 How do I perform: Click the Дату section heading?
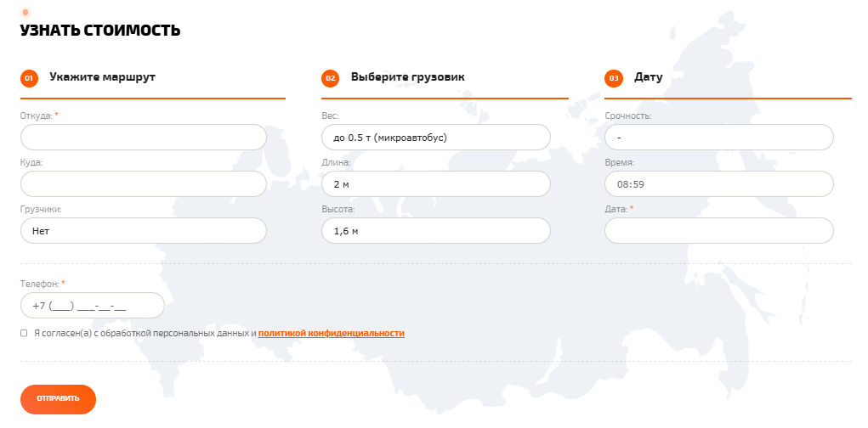click(648, 77)
